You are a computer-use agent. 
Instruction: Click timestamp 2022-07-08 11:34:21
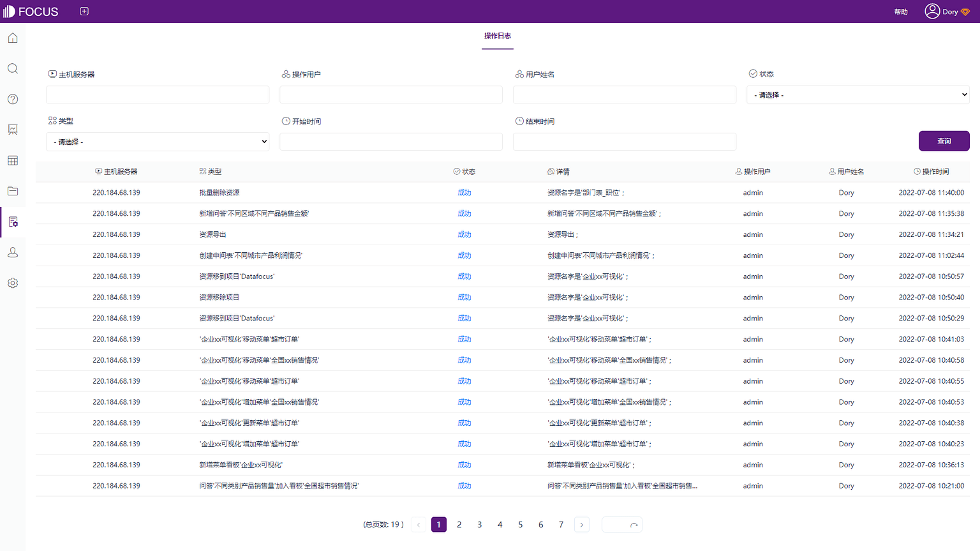pyautogui.click(x=932, y=235)
